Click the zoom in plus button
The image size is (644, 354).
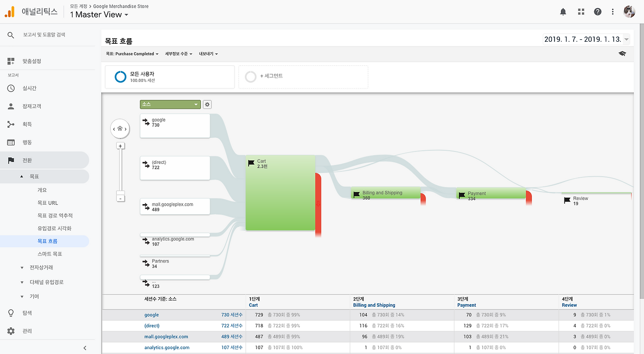tap(120, 146)
